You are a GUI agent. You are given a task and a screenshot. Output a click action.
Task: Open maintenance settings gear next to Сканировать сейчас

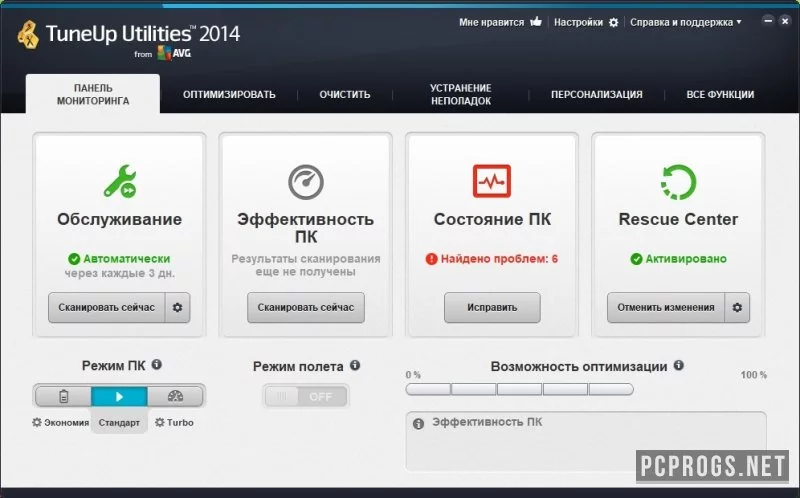pos(178,307)
